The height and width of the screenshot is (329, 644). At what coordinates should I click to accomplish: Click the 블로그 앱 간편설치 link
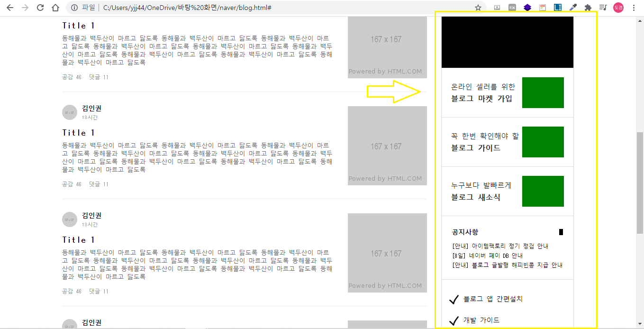[x=493, y=299]
